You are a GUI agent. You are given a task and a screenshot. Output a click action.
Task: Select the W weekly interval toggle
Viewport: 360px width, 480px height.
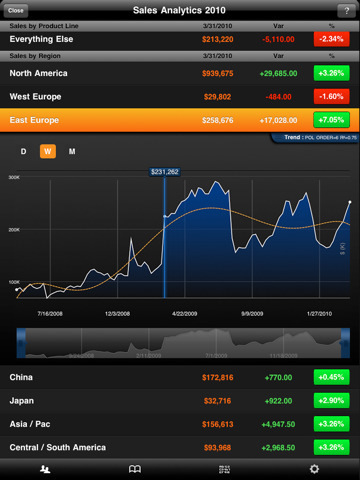click(48, 151)
